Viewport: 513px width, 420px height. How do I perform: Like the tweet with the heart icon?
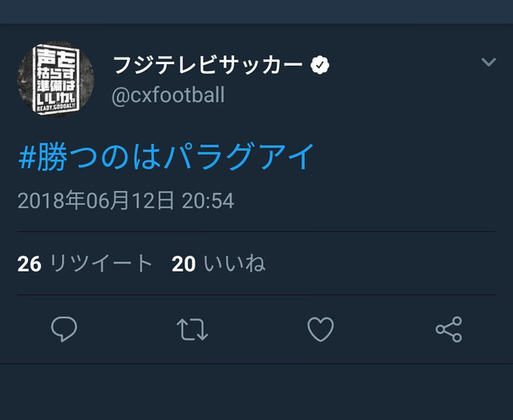click(x=321, y=329)
